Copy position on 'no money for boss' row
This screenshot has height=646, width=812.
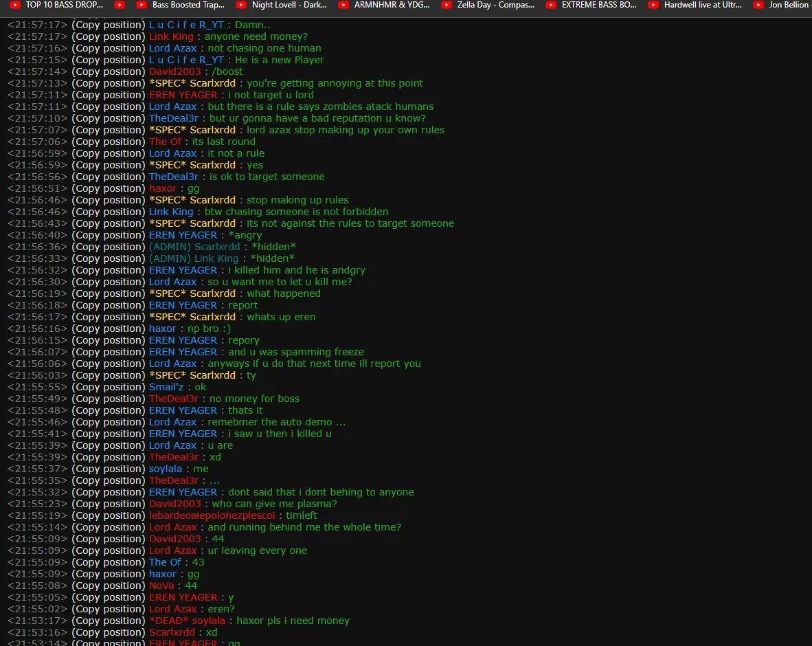(x=109, y=399)
